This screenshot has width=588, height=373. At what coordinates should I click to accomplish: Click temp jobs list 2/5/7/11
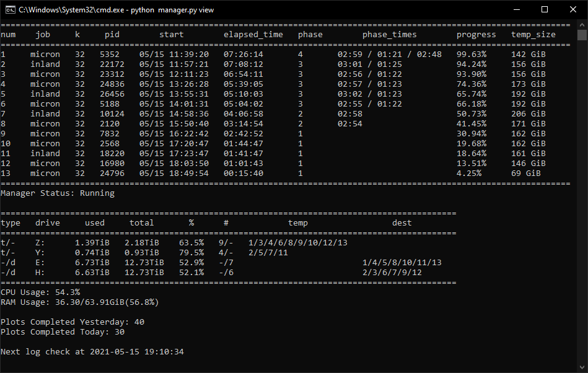(268, 253)
